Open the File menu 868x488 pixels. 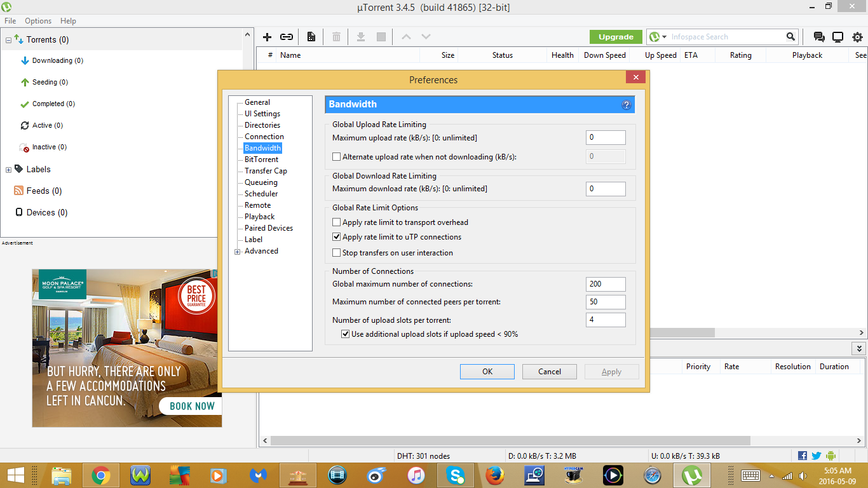(10, 21)
